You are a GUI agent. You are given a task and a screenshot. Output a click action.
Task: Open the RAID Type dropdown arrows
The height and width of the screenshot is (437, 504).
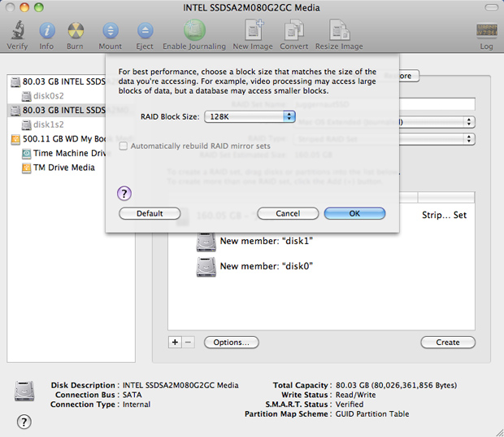click(x=469, y=138)
